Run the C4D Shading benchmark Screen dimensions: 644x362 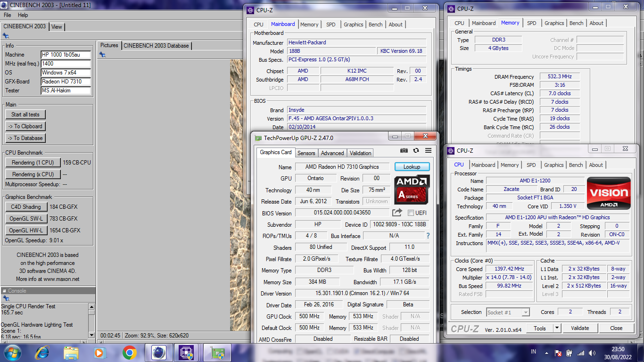pos(26,207)
